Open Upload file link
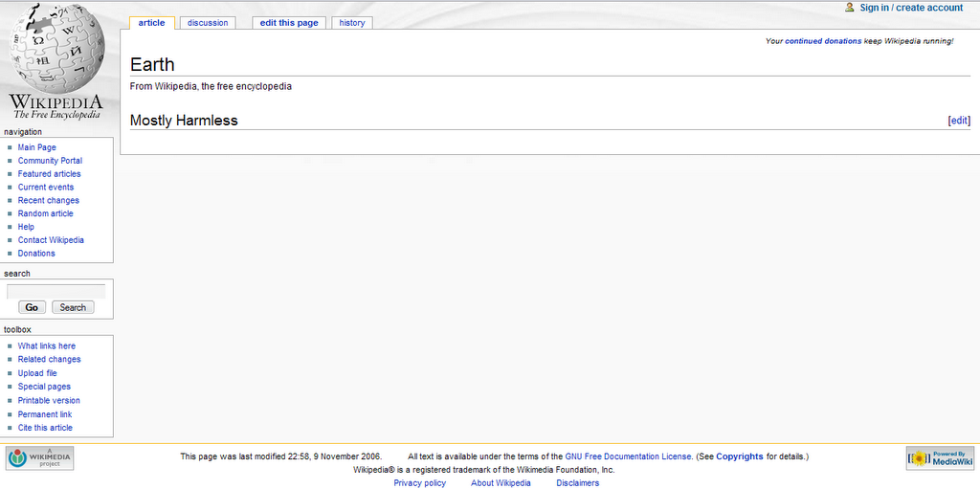Screen dimensions: 980x489 tap(37, 373)
